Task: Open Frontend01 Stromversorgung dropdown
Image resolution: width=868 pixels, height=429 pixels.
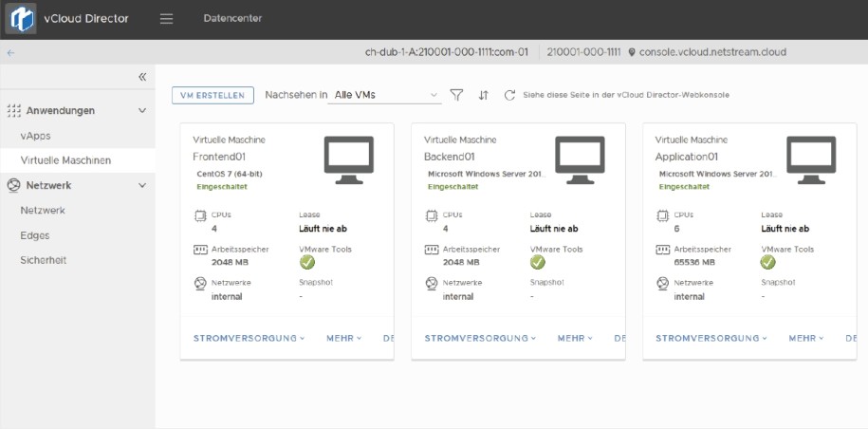Action: click(249, 338)
